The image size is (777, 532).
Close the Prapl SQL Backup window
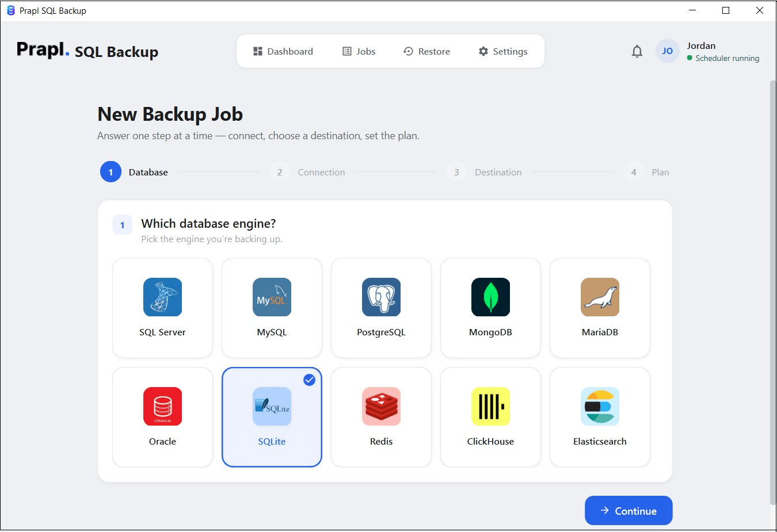759,10
